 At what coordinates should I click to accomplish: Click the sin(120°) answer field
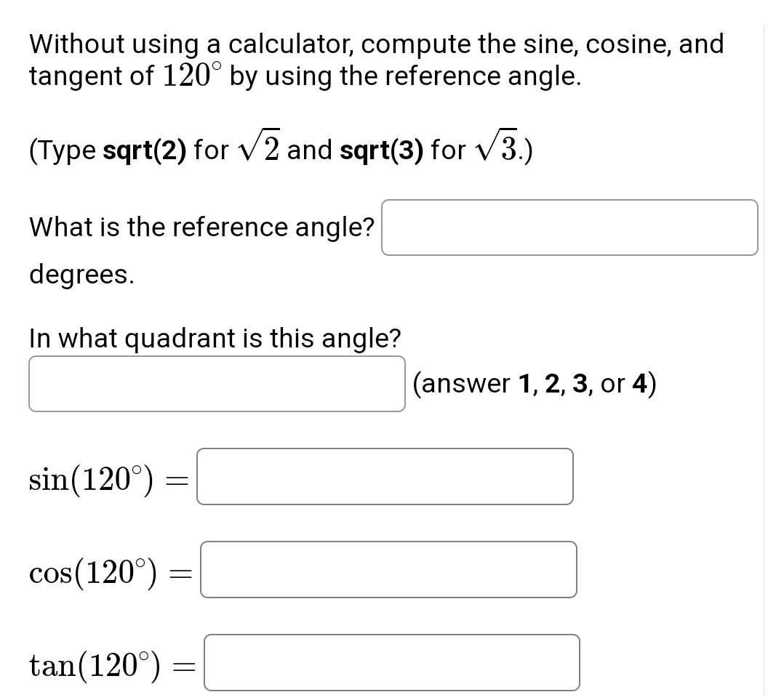click(x=384, y=477)
